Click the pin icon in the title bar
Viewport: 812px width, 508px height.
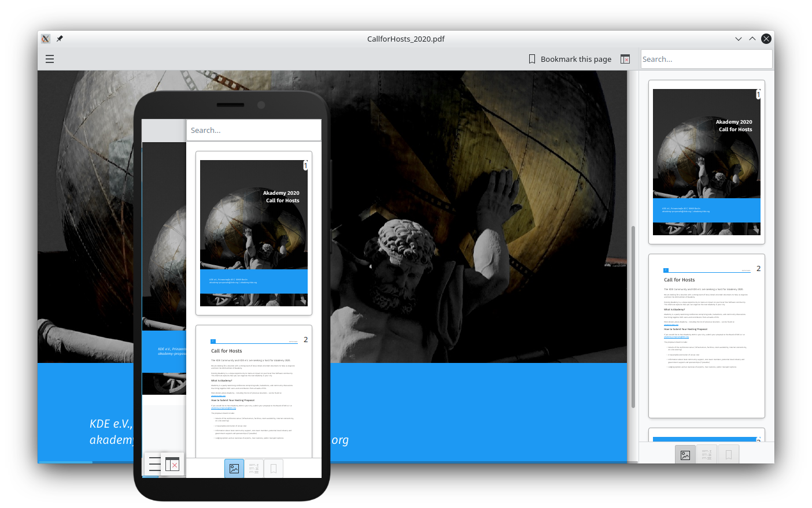click(x=60, y=39)
